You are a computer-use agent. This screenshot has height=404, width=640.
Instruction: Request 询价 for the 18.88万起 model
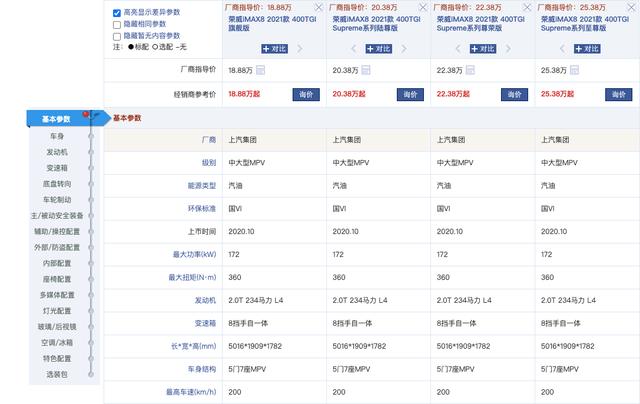[306, 94]
